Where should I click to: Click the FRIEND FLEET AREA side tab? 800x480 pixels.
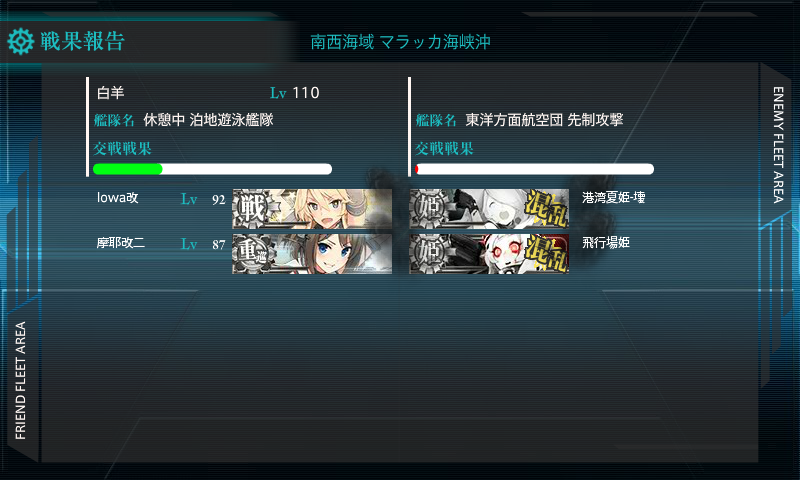pyautogui.click(x=20, y=380)
